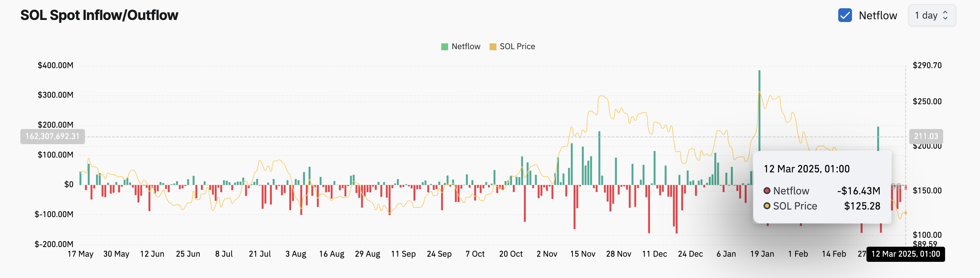
Task: Toggle the SOL Price legend item
Action: pyautogui.click(x=512, y=46)
